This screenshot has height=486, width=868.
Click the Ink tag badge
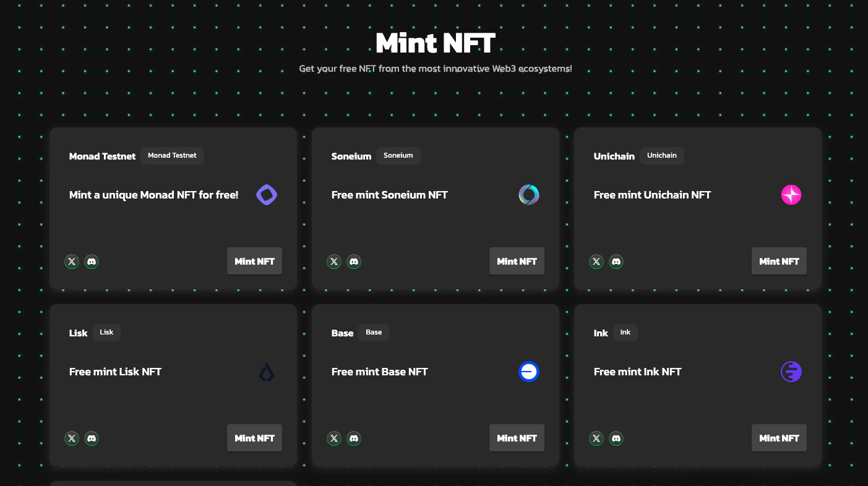(x=625, y=333)
